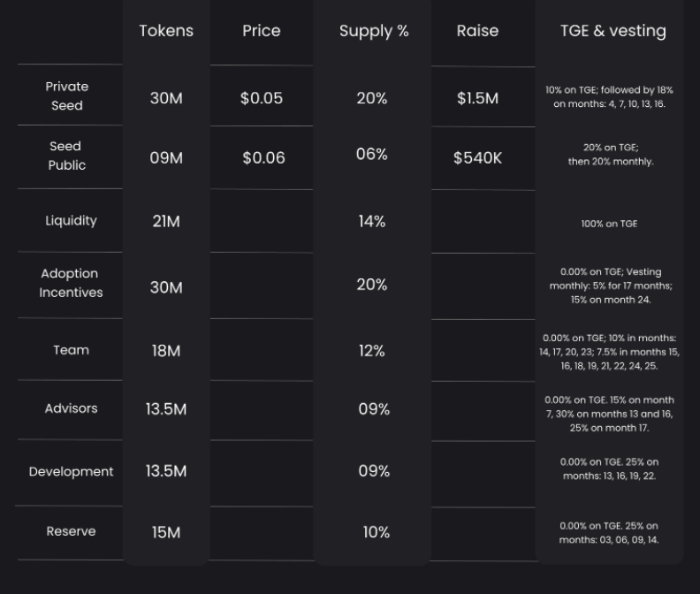Click the Adoption Incentives row label
Screen dimensions: 700x594
tap(70, 283)
